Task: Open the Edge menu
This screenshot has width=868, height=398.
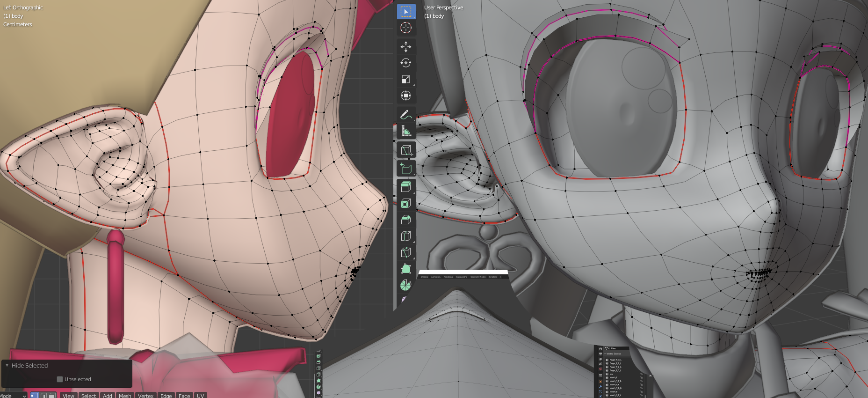Action: coord(166,396)
